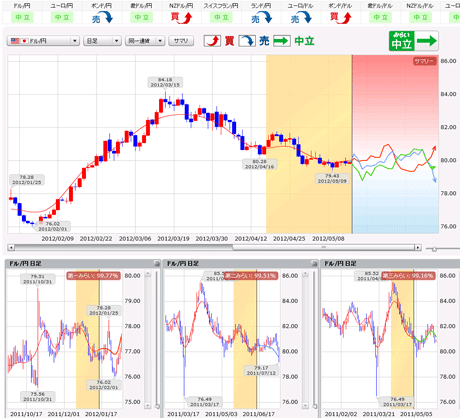This screenshot has height=418, width=460.
Task: Select the NZドル/ドル neutral signal badge
Action: [x=420, y=17]
